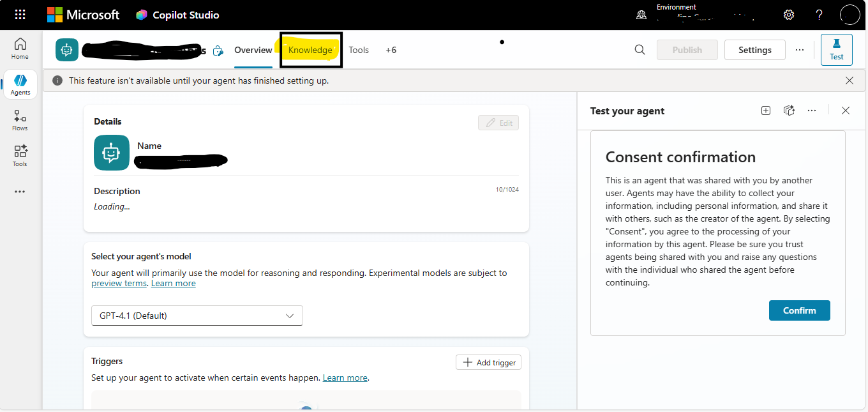868x412 pixels.
Task: Open Learn more link under Triggers
Action: click(x=345, y=378)
